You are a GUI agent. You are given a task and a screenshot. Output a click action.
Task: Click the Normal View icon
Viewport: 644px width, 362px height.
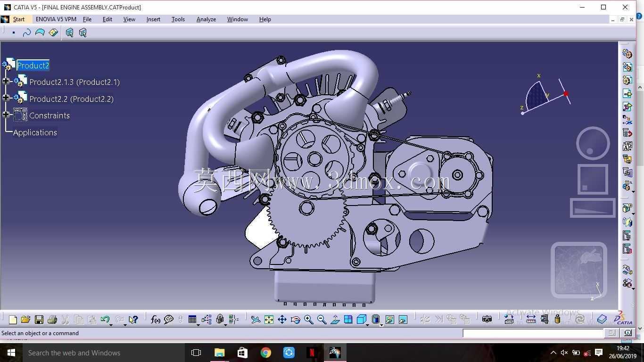click(335, 320)
